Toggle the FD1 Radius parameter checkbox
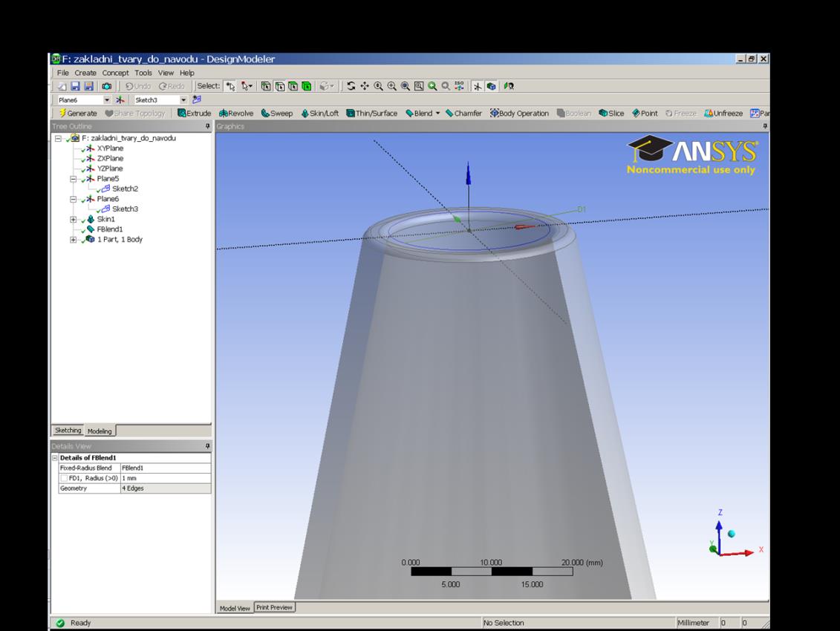Viewport: 840px width, 631px height. (x=64, y=478)
